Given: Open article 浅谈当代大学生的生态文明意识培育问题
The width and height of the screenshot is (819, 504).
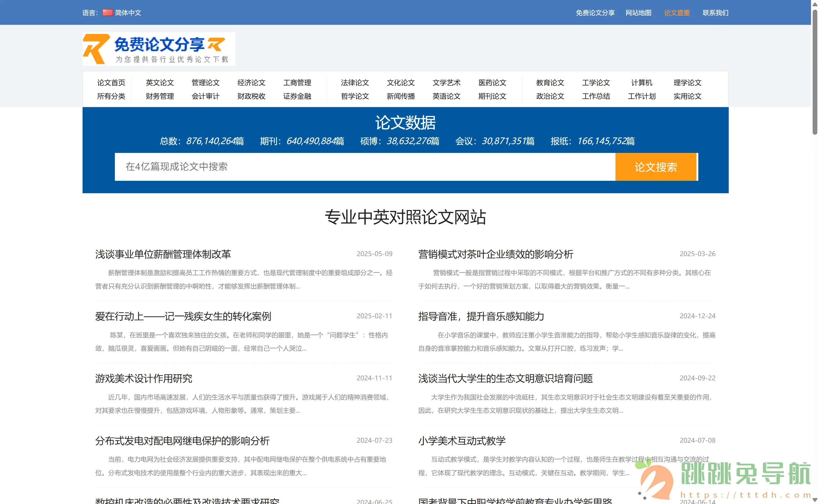Looking at the screenshot, I should pos(506,379).
